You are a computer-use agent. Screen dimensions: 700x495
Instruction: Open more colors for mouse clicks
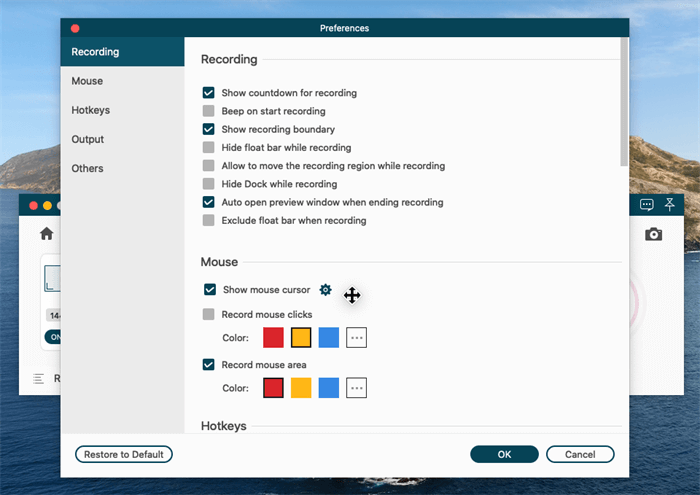point(356,338)
